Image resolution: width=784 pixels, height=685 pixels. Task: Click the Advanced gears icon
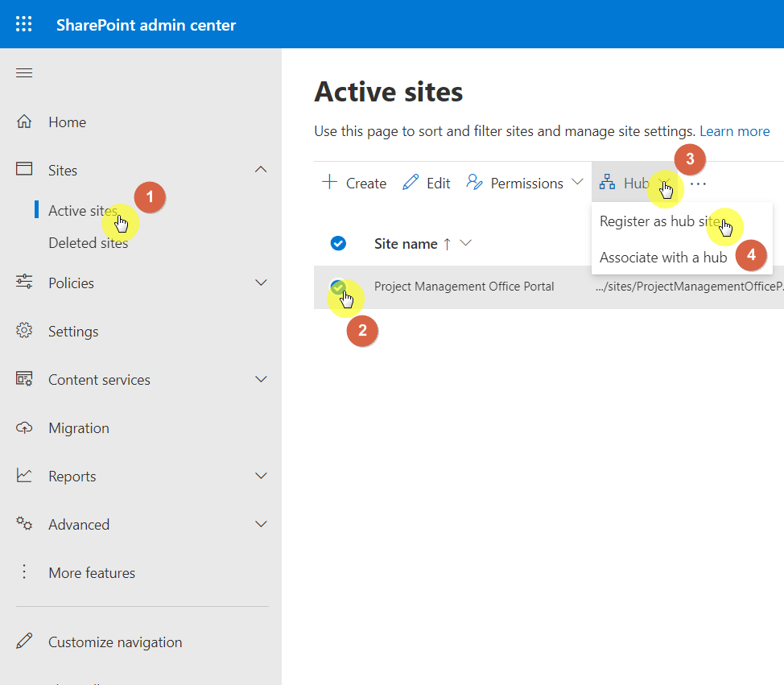pyautogui.click(x=24, y=523)
